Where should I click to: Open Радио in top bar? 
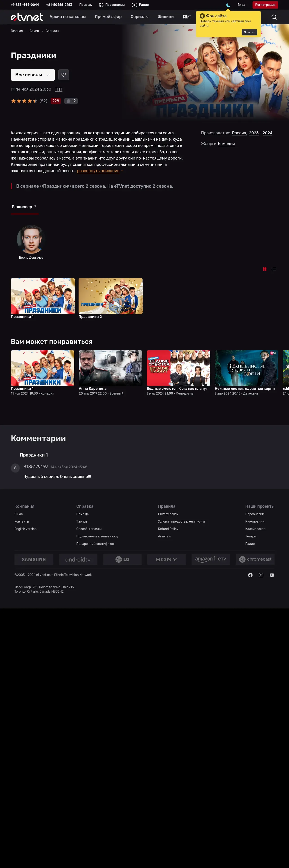point(140,5)
